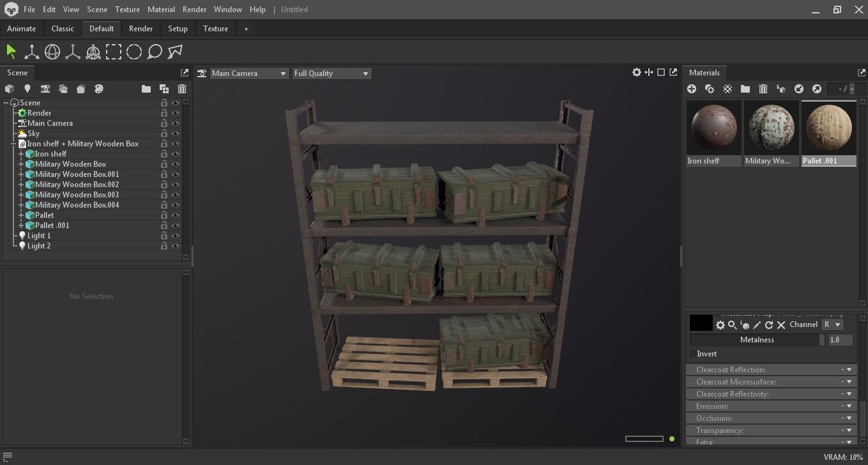Image resolution: width=868 pixels, height=465 pixels.
Task: Toggle Sky visibility eye icon
Action: [176, 133]
